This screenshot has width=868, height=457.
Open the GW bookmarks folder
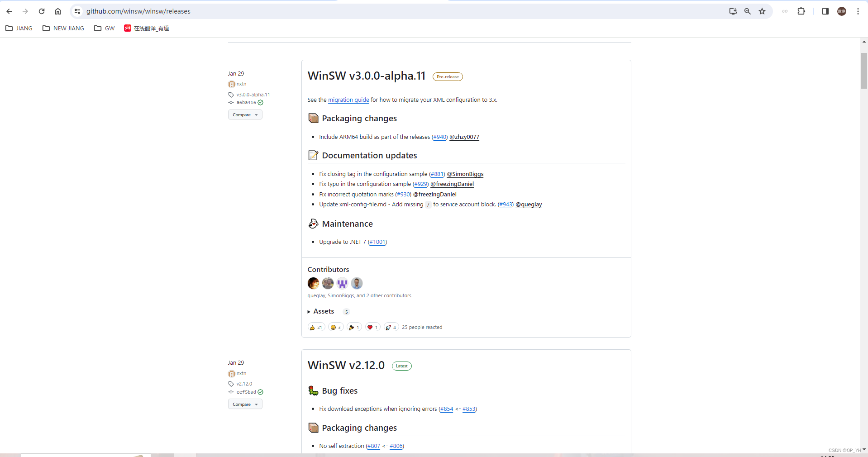pyautogui.click(x=104, y=28)
